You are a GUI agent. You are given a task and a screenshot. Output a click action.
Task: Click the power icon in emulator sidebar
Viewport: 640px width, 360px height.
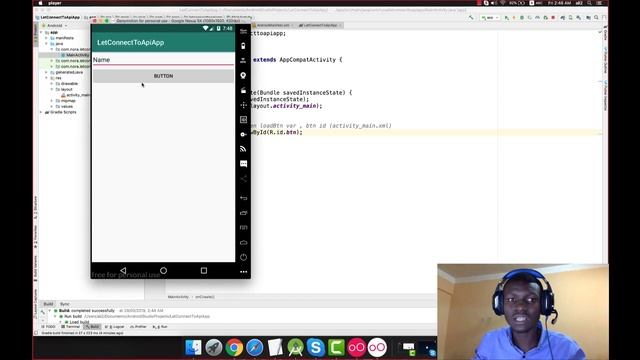[243, 257]
